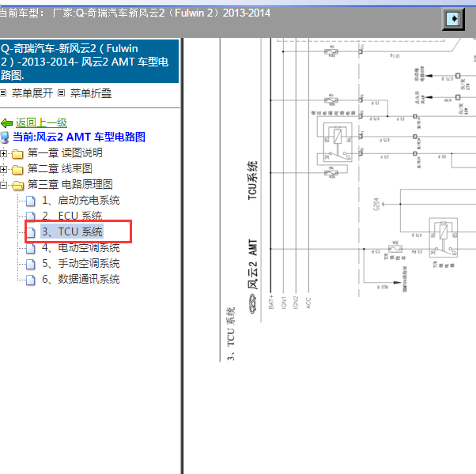
Task: Click the IGN1 bus label in diagram
Action: coord(284,303)
